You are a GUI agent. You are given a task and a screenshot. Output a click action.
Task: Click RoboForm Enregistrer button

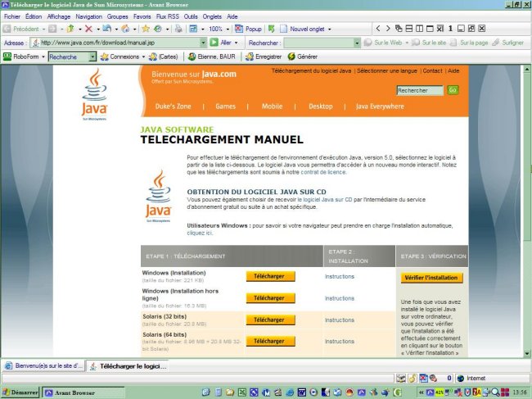click(x=264, y=57)
